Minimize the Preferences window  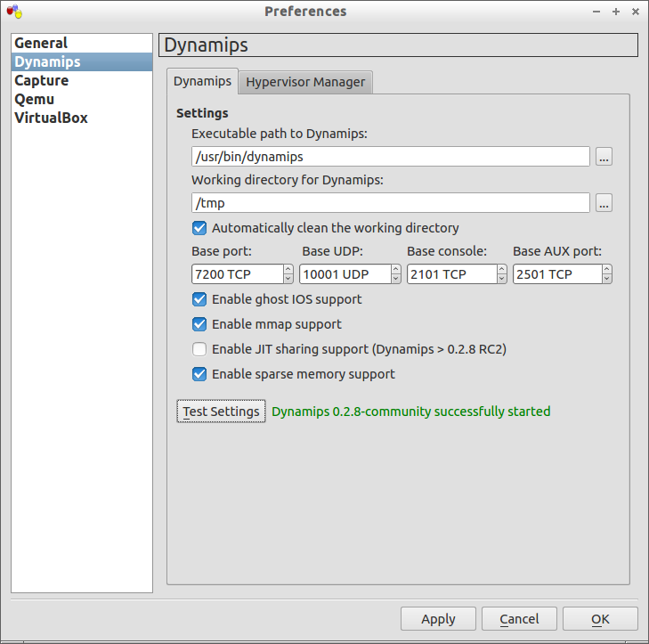pos(596,12)
